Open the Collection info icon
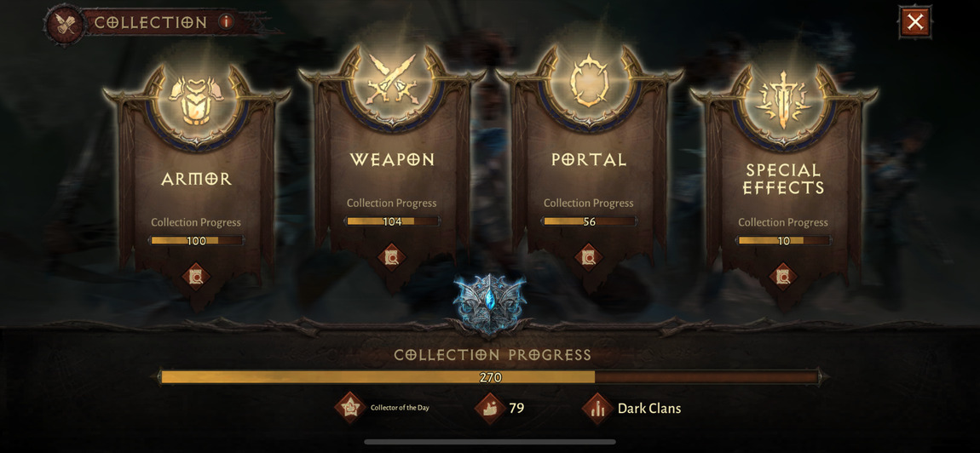The height and width of the screenshot is (453, 980). (x=226, y=22)
